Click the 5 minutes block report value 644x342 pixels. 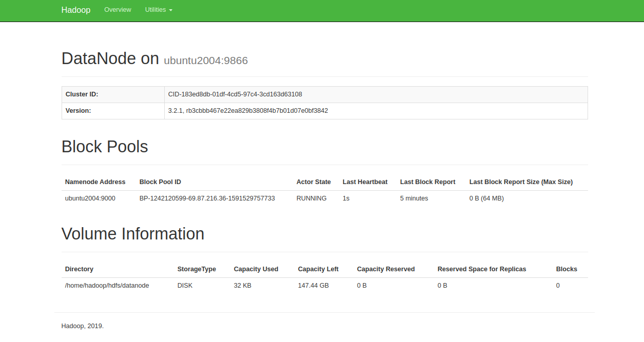(414, 198)
